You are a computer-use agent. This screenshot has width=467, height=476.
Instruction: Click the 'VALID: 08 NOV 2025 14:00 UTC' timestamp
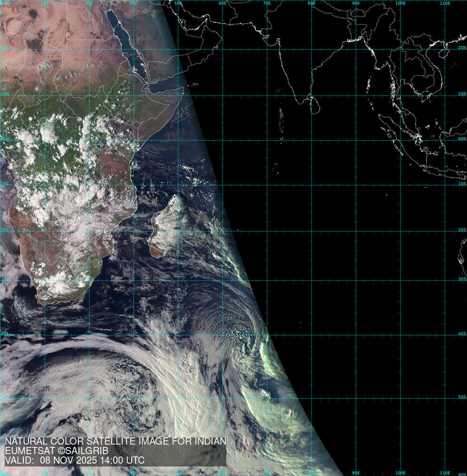[75, 460]
